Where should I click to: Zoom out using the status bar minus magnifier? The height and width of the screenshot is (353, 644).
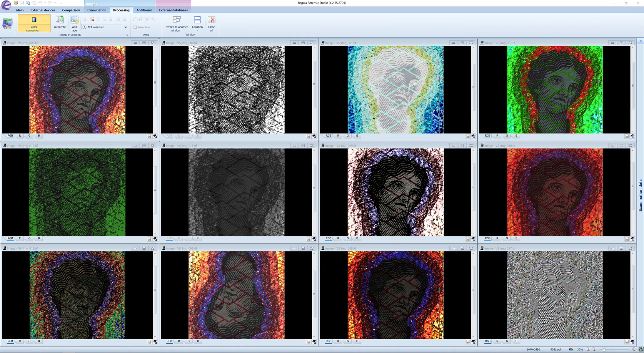tap(594, 349)
